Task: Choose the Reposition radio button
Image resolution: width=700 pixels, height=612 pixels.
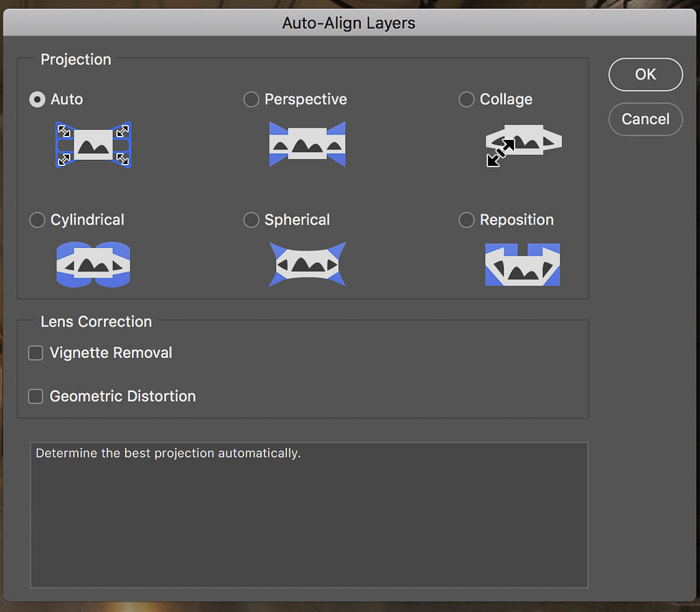Action: [466, 220]
